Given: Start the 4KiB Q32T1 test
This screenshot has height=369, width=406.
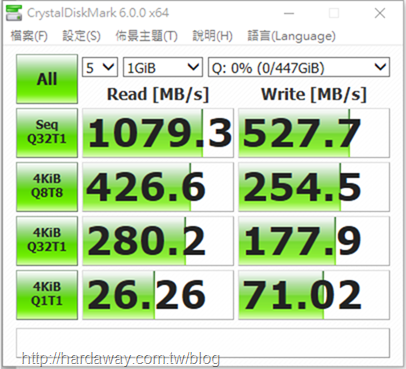Looking at the screenshot, I should pyautogui.click(x=47, y=241).
